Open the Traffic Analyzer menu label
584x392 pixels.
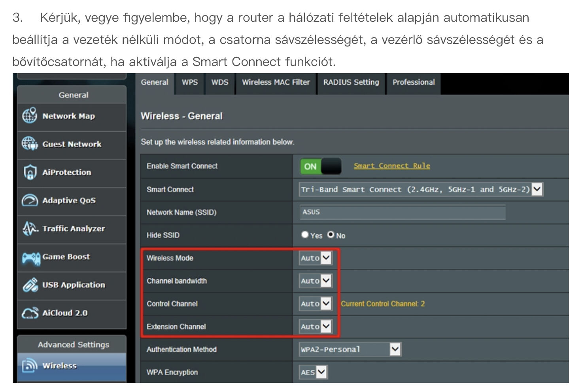74,228
